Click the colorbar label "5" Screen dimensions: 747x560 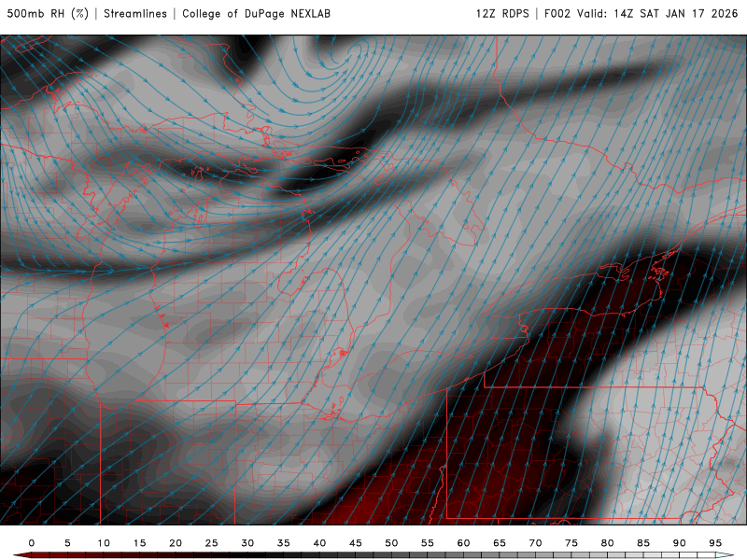point(67,543)
